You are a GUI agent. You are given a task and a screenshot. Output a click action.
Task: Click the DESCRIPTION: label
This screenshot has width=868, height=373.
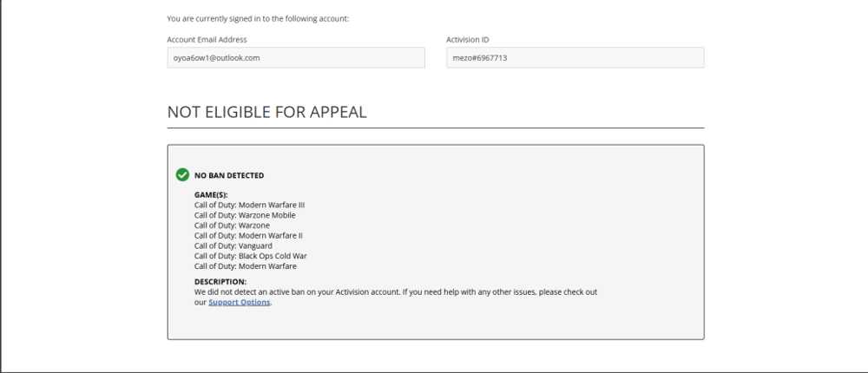220,282
